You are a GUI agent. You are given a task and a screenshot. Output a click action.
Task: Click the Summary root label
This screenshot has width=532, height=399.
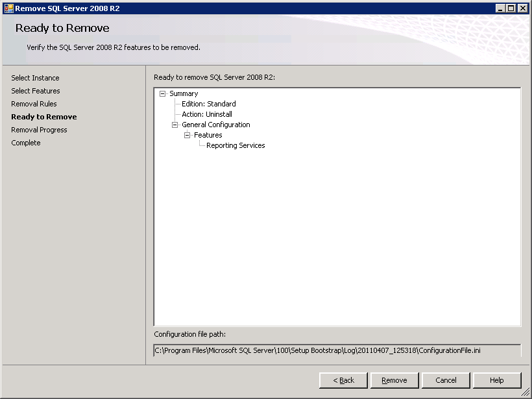[184, 93]
